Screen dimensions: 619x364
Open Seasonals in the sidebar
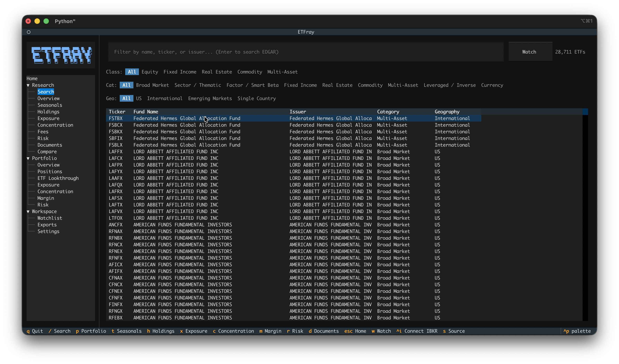(50, 105)
